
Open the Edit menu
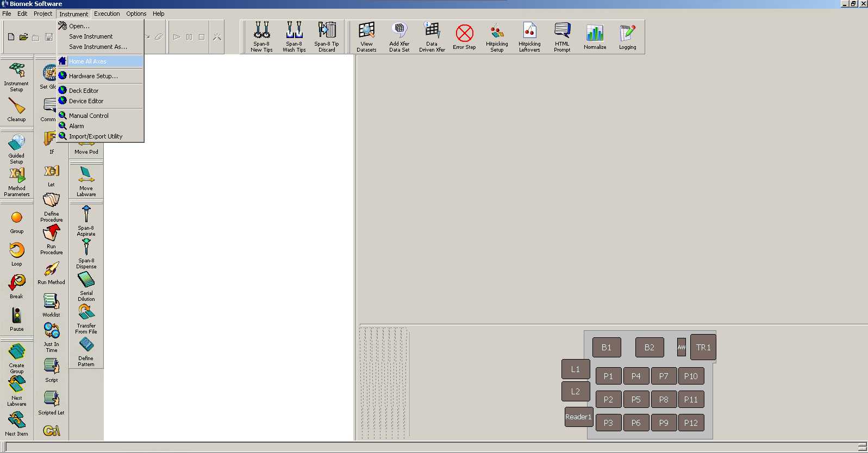pyautogui.click(x=22, y=14)
